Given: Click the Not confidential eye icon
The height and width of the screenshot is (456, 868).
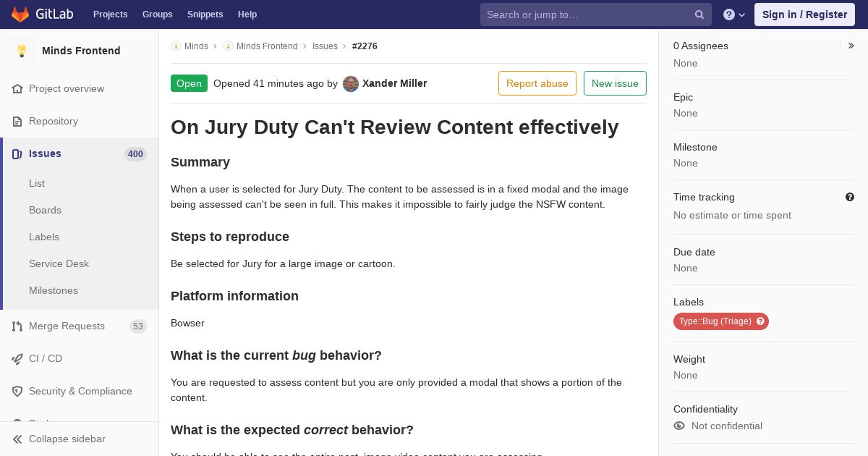Looking at the screenshot, I should coord(679,426).
